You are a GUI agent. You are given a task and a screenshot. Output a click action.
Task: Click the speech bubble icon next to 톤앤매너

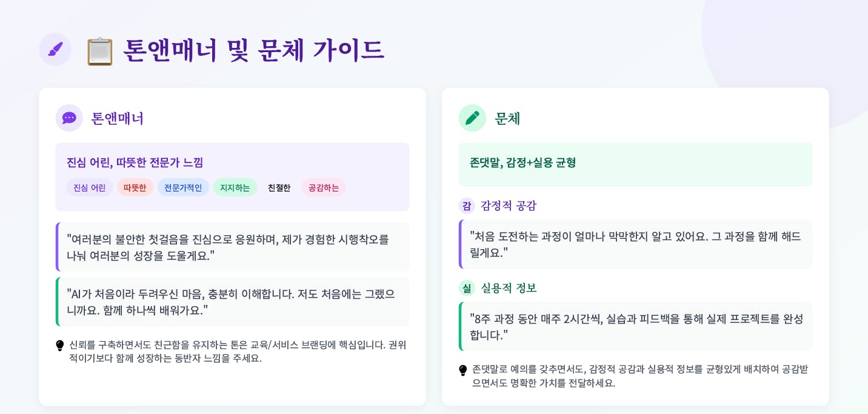click(69, 118)
